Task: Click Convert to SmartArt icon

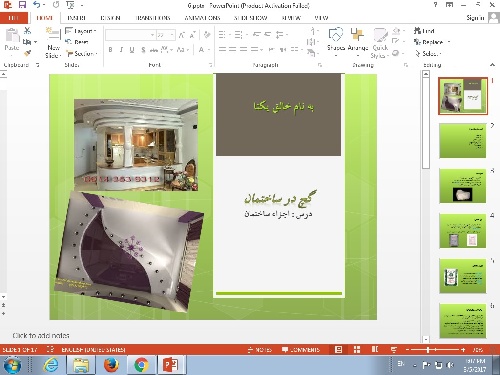Action: pos(311,53)
